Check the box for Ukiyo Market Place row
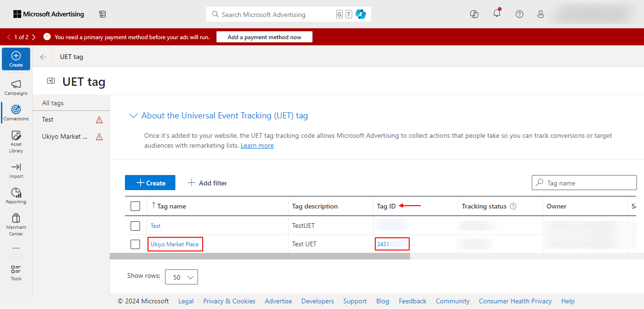The width and height of the screenshot is (644, 309). pyautogui.click(x=135, y=244)
